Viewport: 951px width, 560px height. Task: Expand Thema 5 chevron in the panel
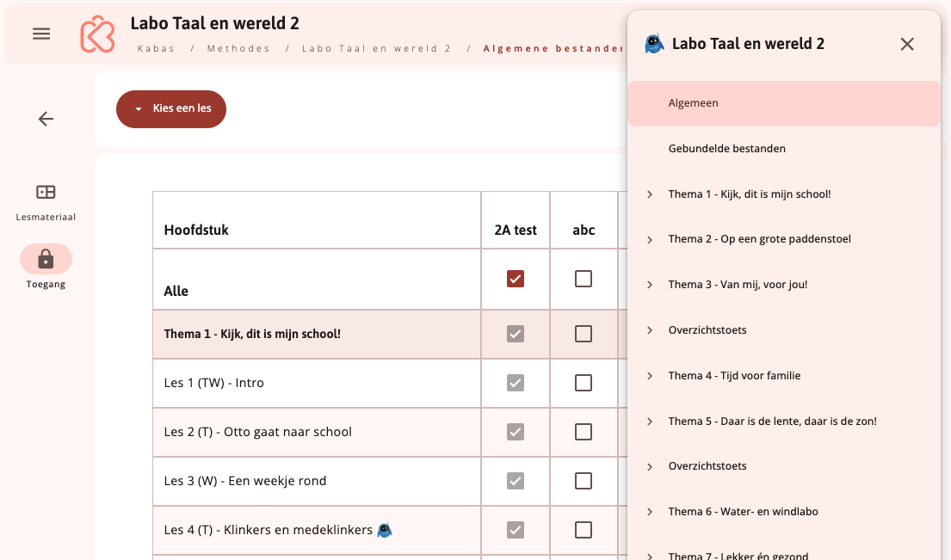(650, 422)
